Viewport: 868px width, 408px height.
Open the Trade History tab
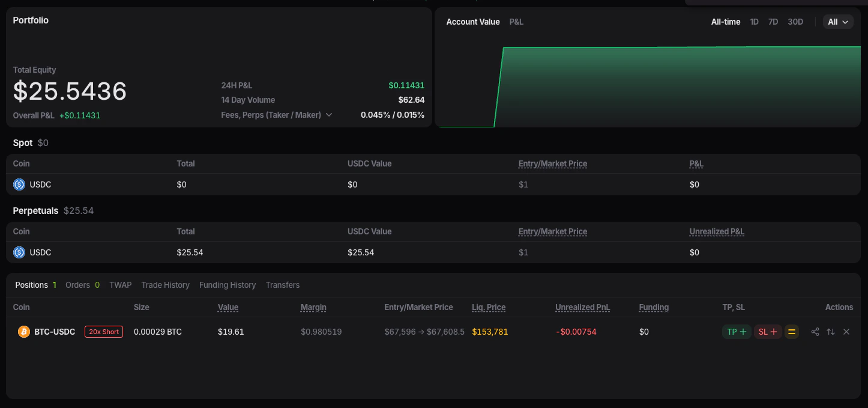pos(165,285)
